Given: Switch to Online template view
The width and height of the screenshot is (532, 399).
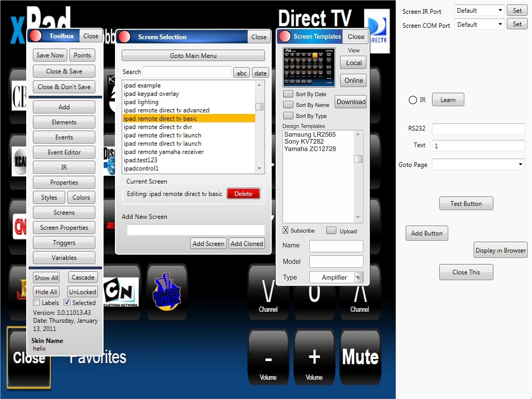Looking at the screenshot, I should [x=353, y=81].
